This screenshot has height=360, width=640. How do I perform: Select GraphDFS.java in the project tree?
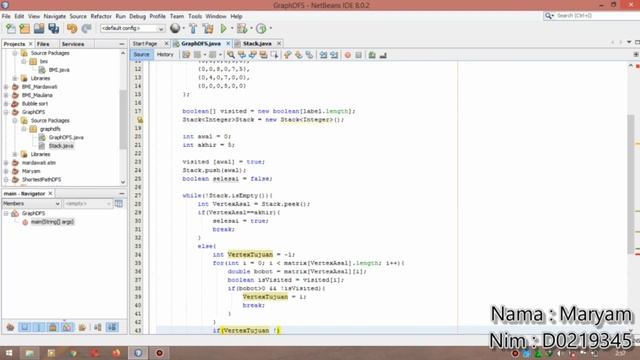tap(66, 137)
